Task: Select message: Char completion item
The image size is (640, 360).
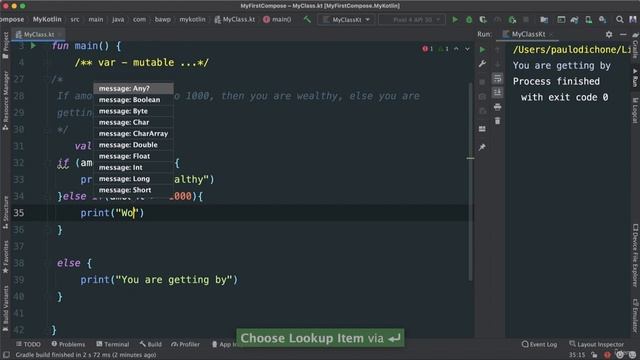Action: [133, 122]
